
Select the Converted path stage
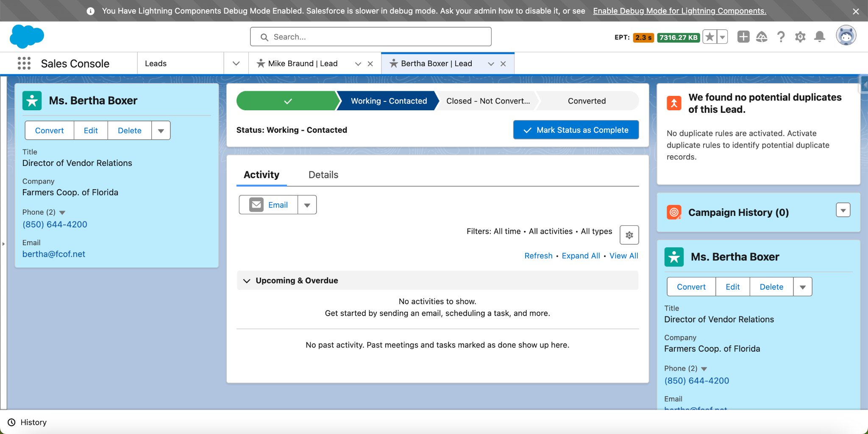[x=587, y=101]
